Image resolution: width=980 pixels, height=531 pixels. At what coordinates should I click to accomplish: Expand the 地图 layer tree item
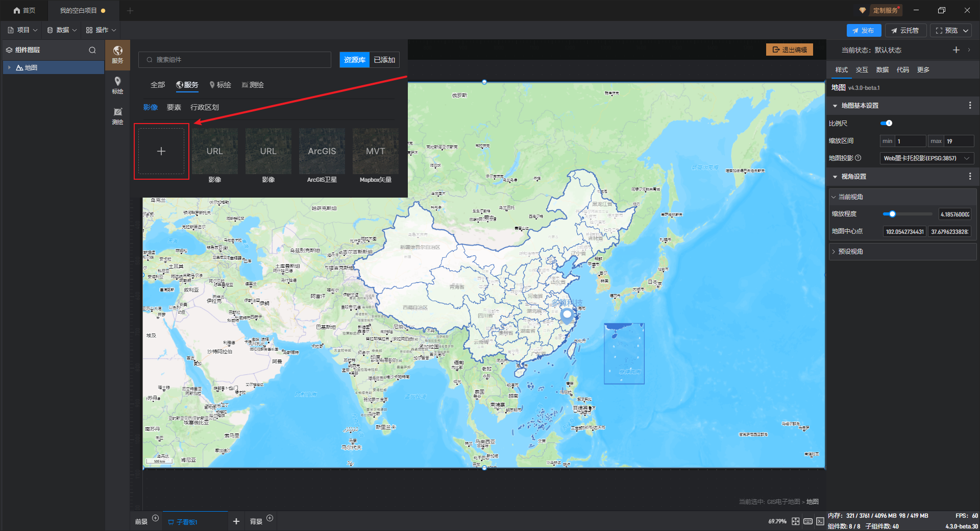pyautogui.click(x=9, y=67)
